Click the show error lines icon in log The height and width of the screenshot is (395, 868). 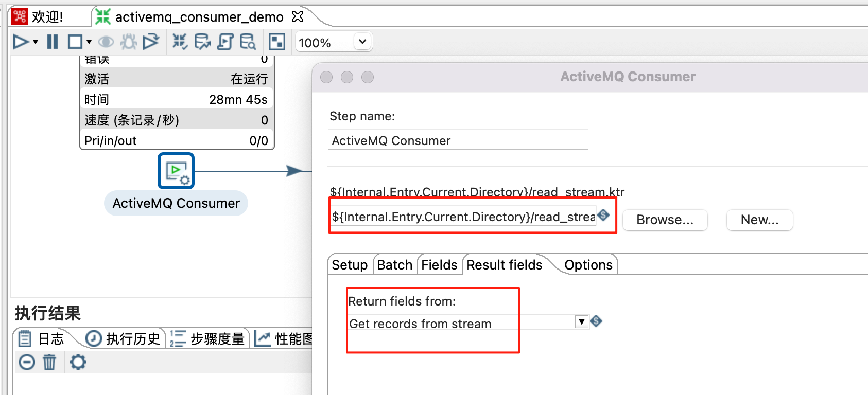coord(26,362)
